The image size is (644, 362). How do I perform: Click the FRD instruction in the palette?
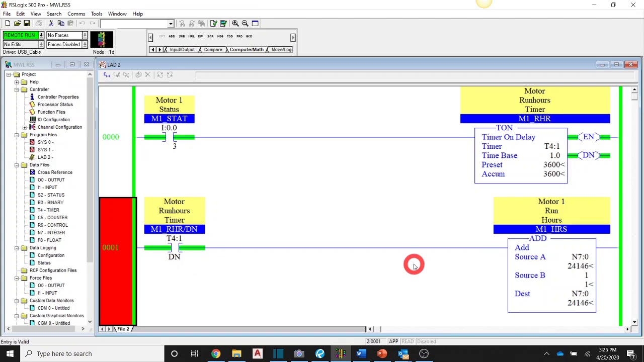click(x=239, y=36)
